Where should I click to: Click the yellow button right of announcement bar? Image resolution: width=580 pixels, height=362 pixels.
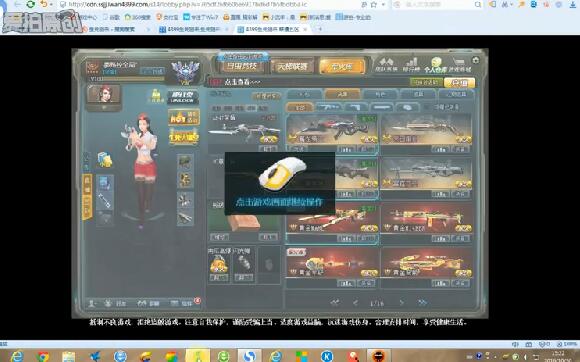[x=459, y=82]
